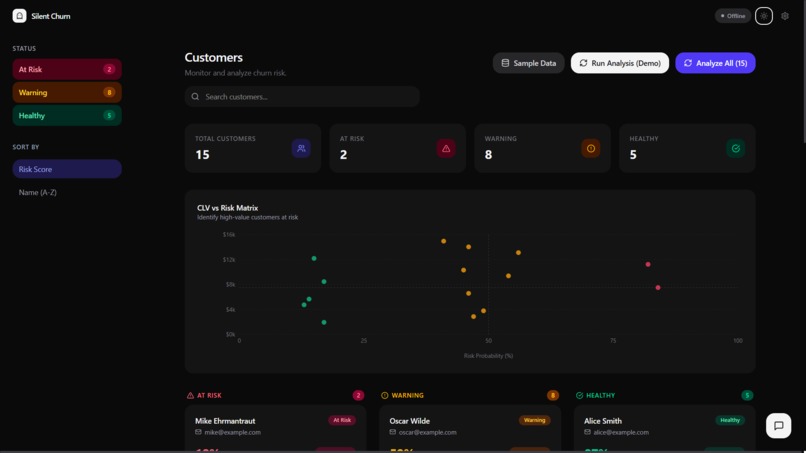
Task: Click the Customers page heading
Action: 214,58
